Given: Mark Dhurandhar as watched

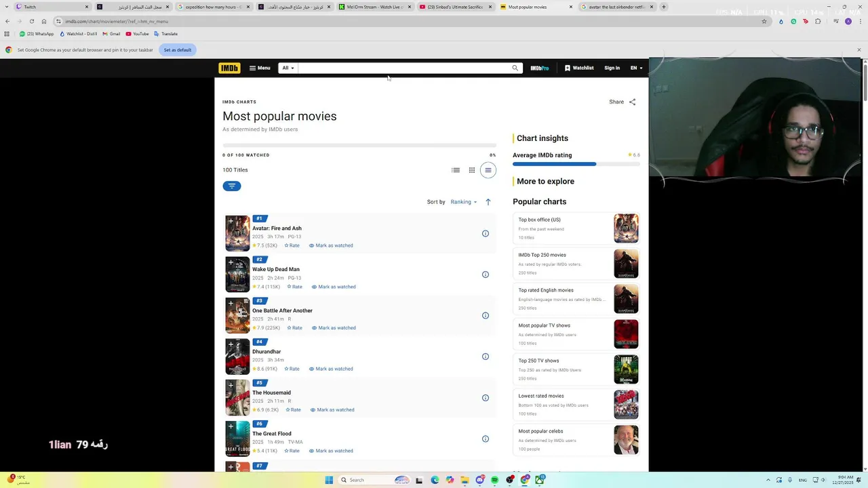Looking at the screenshot, I should (x=331, y=369).
